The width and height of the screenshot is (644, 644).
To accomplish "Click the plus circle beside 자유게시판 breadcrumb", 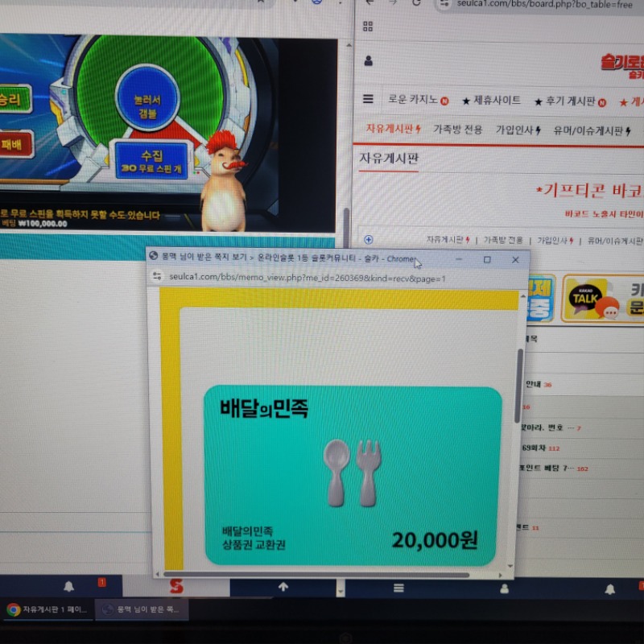I will pos(368,240).
